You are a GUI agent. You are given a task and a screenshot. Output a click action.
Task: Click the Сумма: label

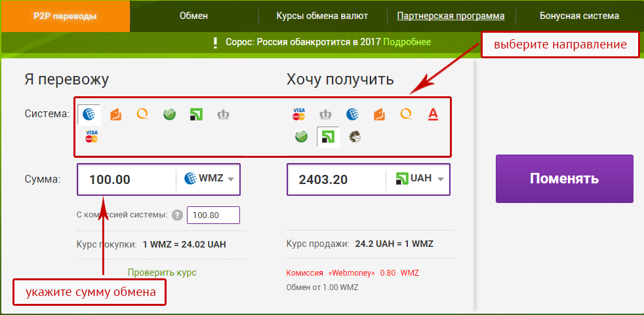[x=43, y=179]
